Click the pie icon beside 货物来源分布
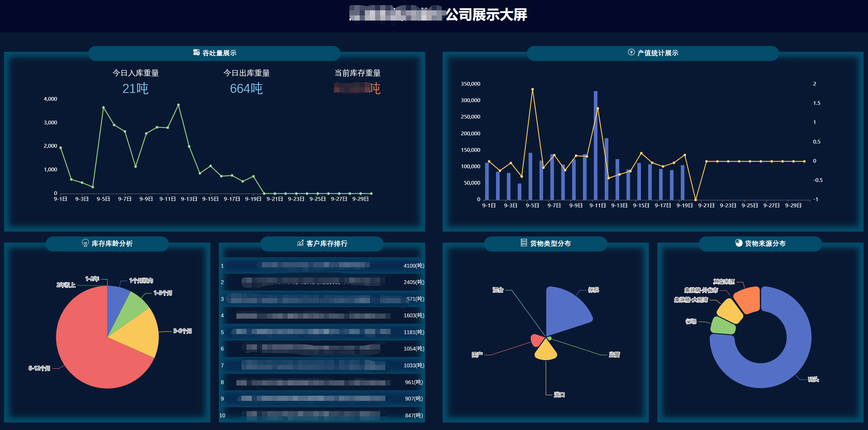868x430 pixels. click(x=739, y=243)
